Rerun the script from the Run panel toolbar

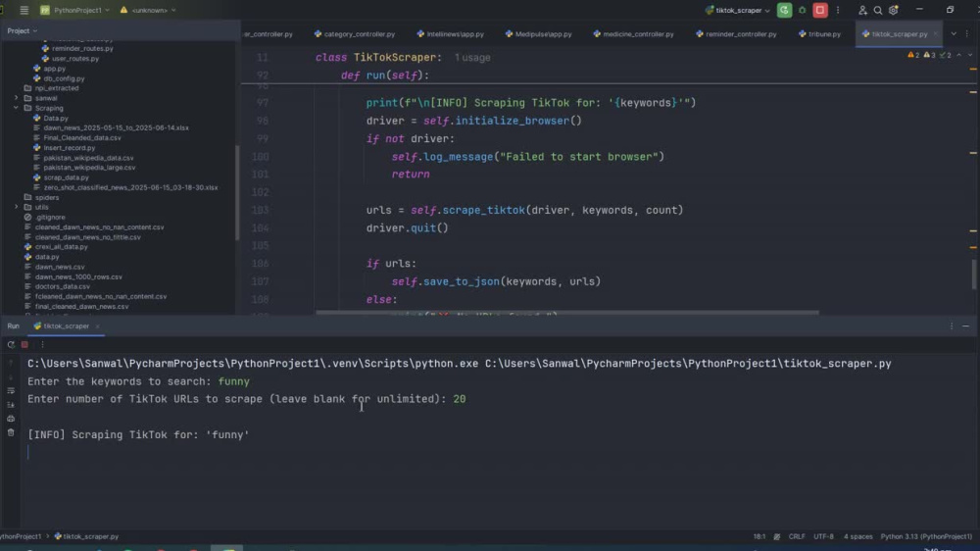point(11,344)
